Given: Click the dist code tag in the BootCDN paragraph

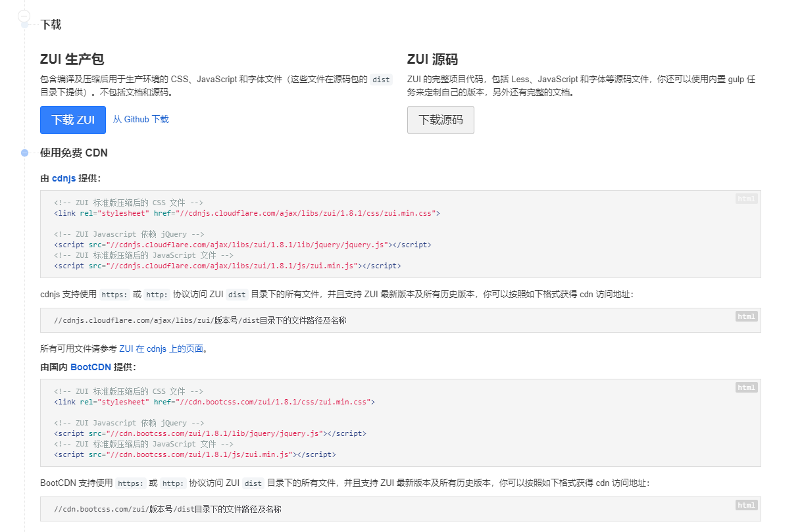Looking at the screenshot, I should coord(253,483).
